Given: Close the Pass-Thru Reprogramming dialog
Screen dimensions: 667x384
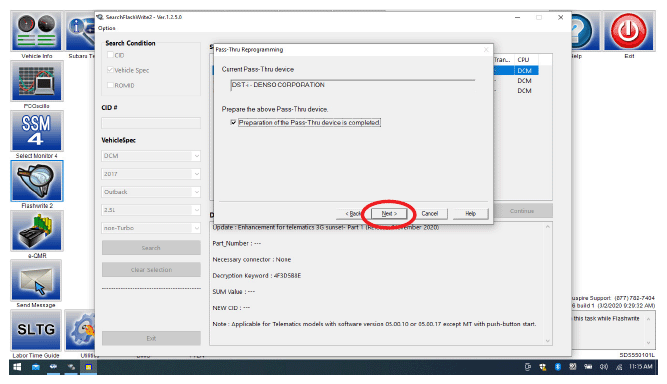Looking at the screenshot, I should point(486,50).
